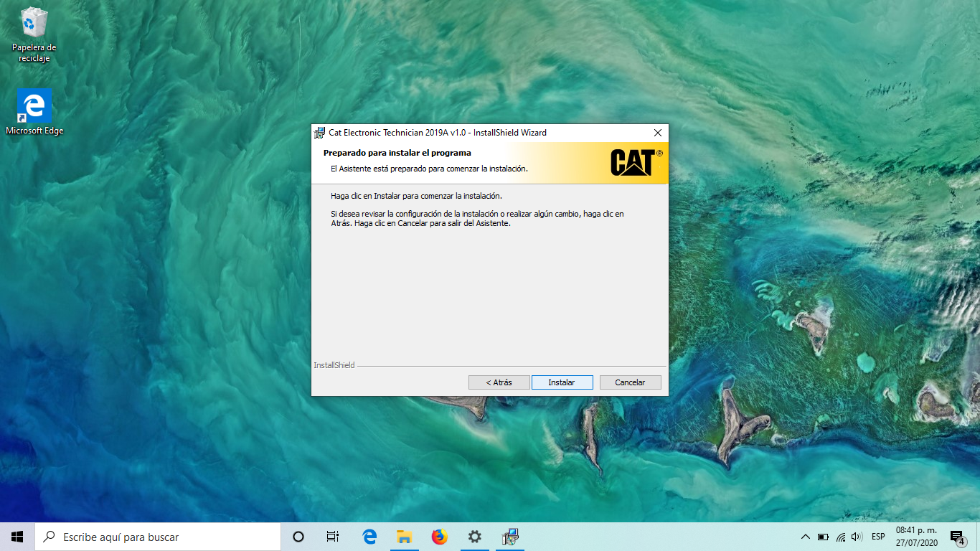Open Settings gear on the taskbar

click(474, 537)
